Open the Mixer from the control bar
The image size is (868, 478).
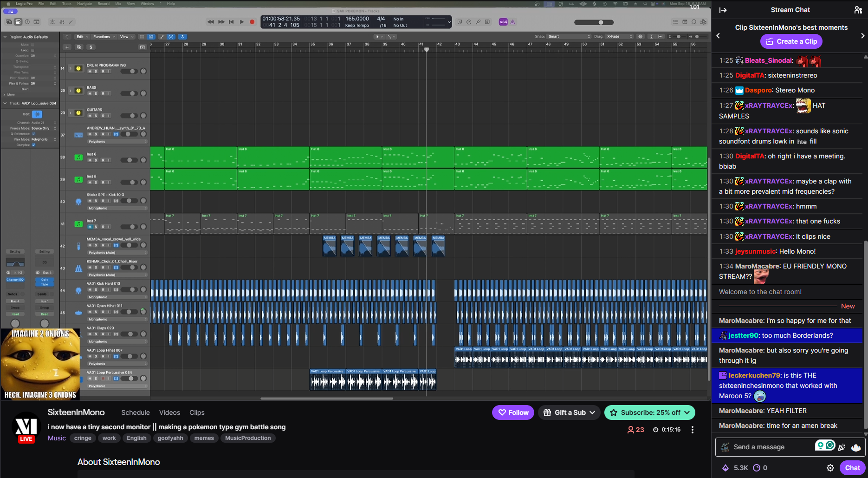tap(62, 22)
